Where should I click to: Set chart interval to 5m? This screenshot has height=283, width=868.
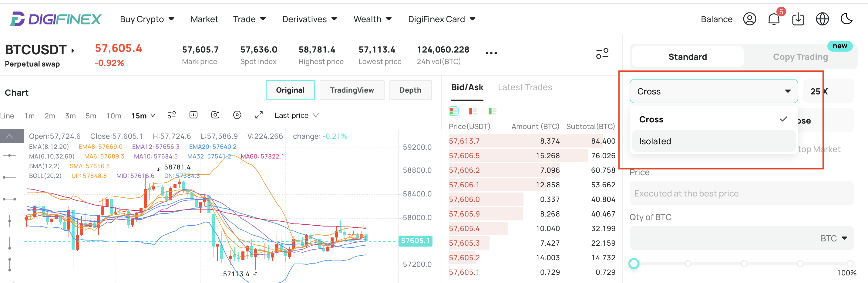coord(91,116)
